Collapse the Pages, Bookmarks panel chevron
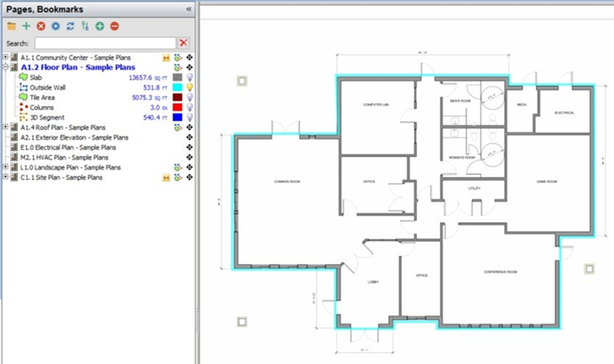Image resolution: width=614 pixels, height=364 pixels. (x=189, y=9)
